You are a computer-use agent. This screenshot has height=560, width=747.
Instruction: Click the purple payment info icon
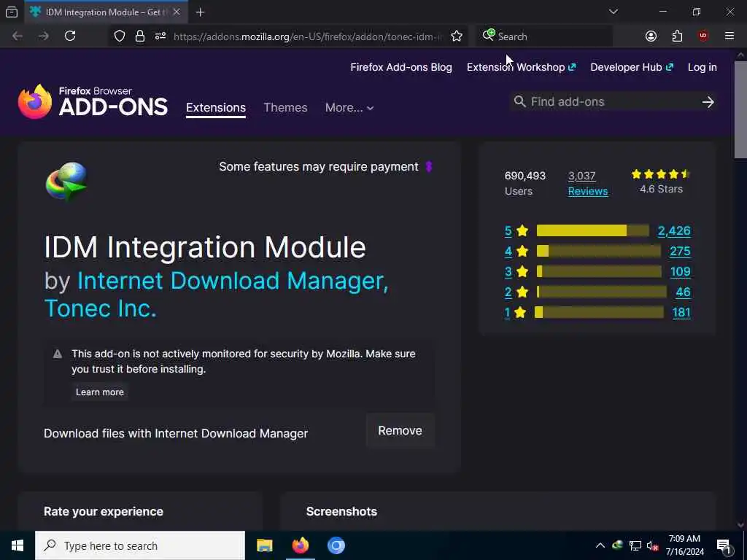[429, 167]
